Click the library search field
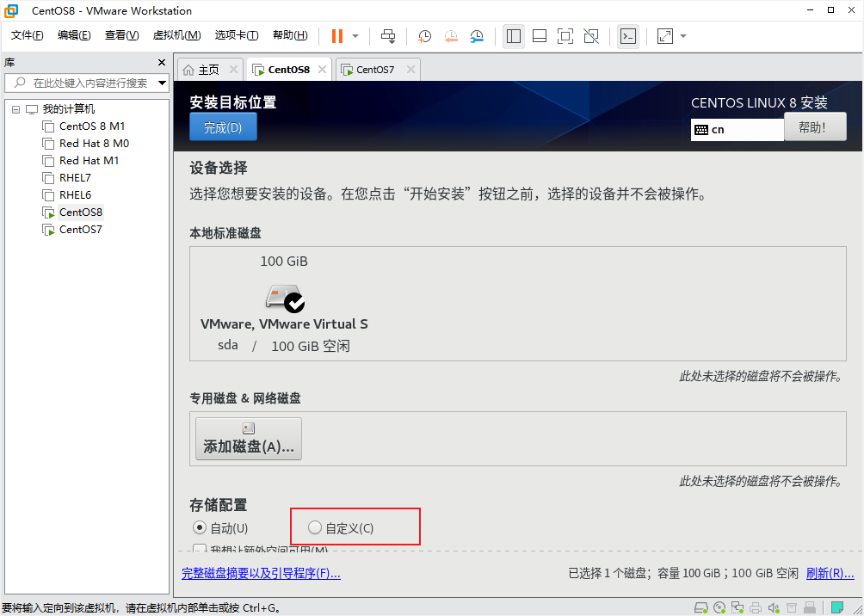This screenshot has height=616, width=864. click(x=87, y=83)
